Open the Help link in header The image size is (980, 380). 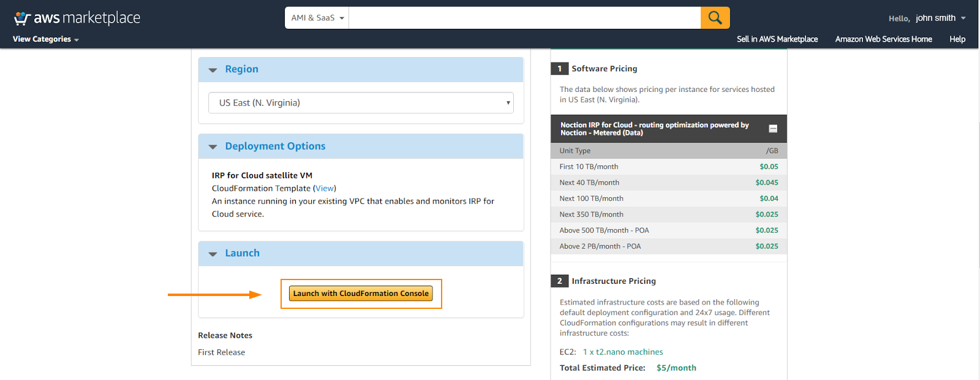(957, 39)
